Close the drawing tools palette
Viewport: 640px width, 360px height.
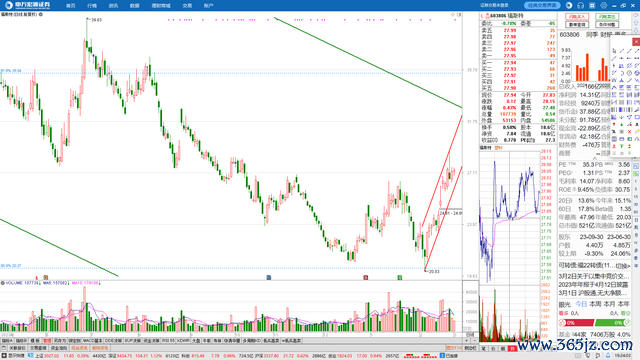click(x=636, y=42)
